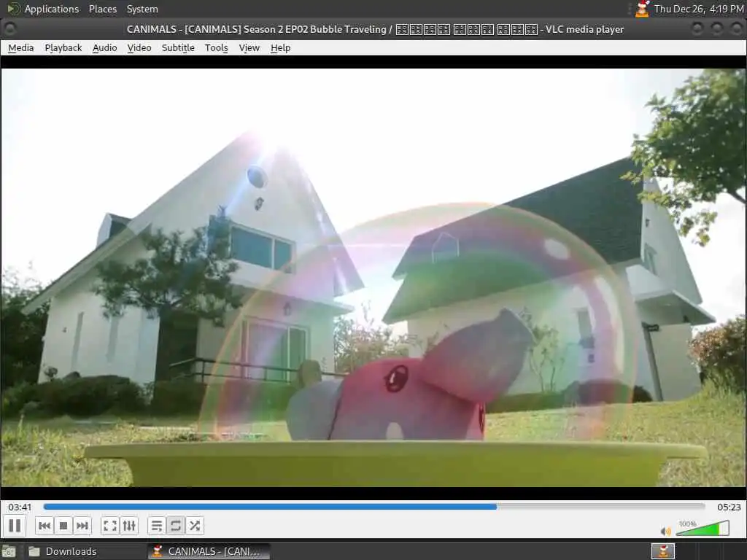Open the Help menu

coord(281,47)
